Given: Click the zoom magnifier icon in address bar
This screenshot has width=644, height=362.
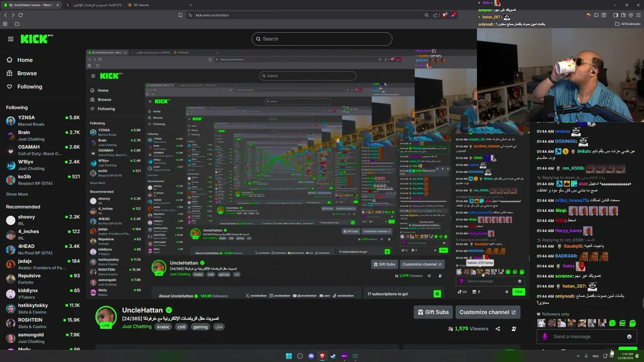Looking at the screenshot, I should [x=426, y=15].
